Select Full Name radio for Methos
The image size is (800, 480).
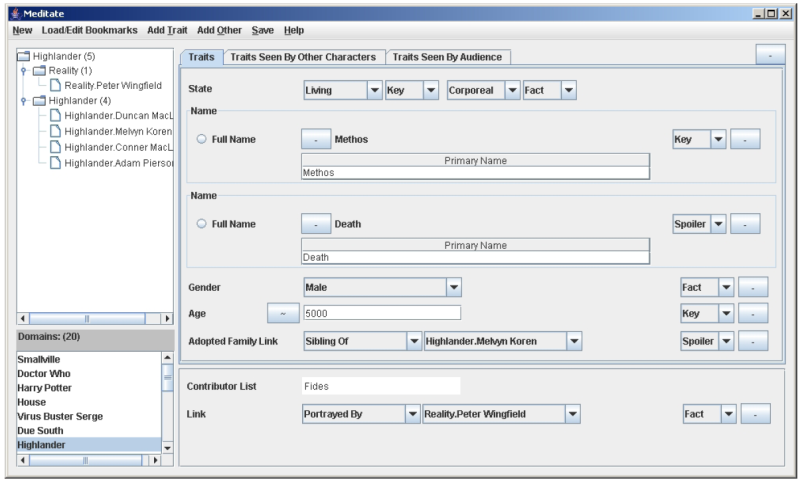pyautogui.click(x=202, y=139)
